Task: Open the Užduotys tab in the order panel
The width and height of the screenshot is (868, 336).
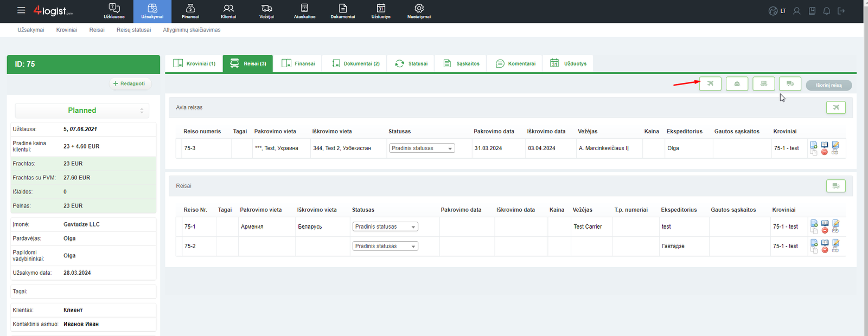Action: (568, 63)
